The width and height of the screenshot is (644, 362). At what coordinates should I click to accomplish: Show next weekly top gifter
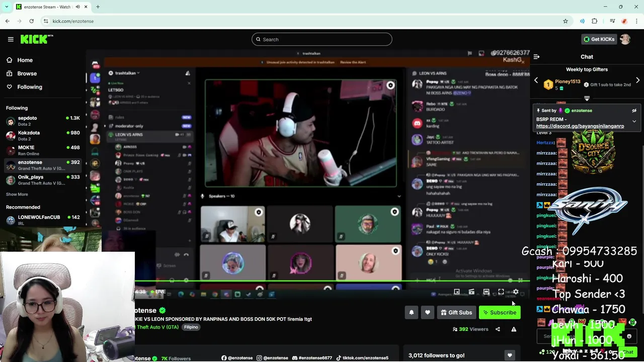(x=637, y=80)
